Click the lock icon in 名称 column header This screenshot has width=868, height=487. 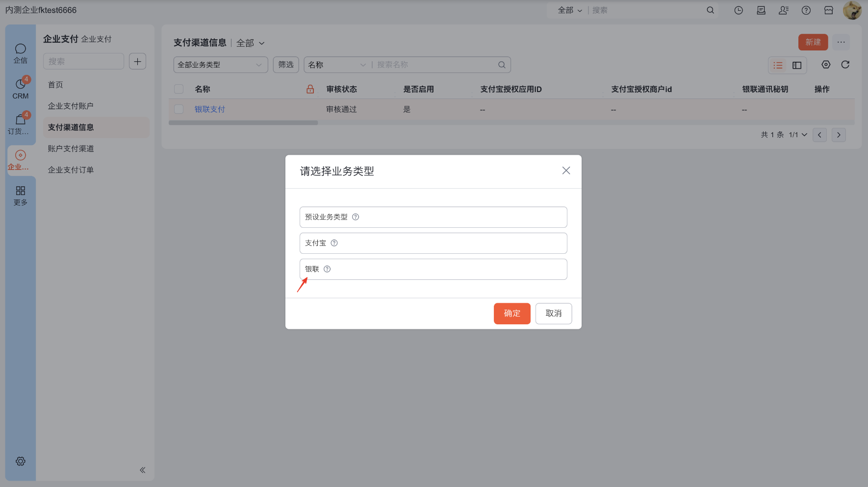(310, 89)
